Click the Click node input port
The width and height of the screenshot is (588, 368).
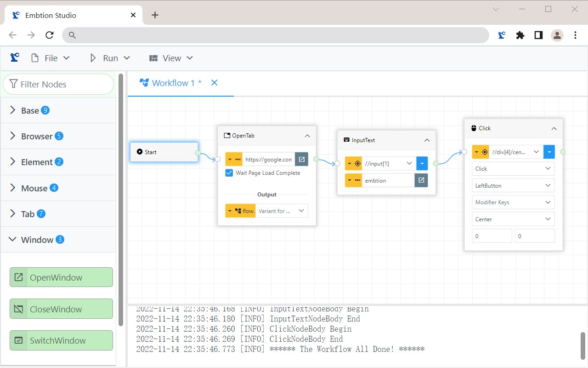(x=464, y=152)
